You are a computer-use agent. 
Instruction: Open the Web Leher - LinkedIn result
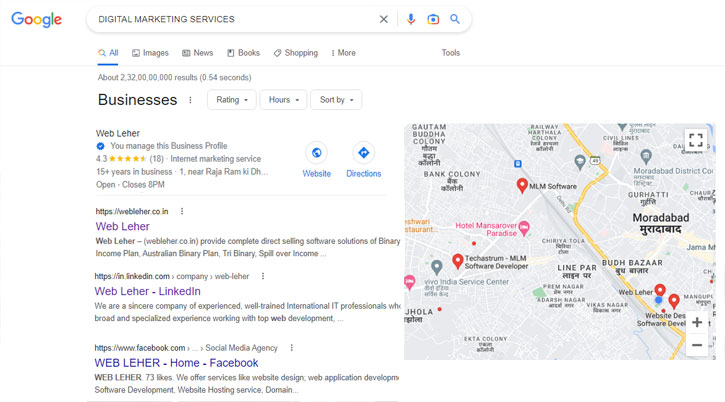pos(147,291)
